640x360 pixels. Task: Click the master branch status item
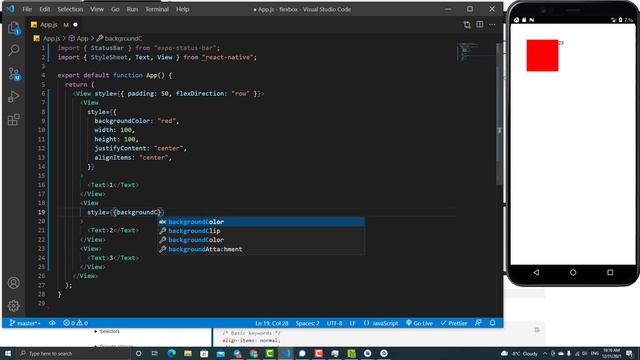(x=25, y=323)
